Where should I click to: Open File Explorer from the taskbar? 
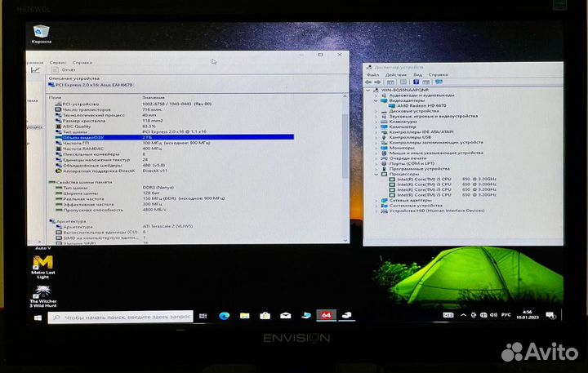tap(244, 316)
